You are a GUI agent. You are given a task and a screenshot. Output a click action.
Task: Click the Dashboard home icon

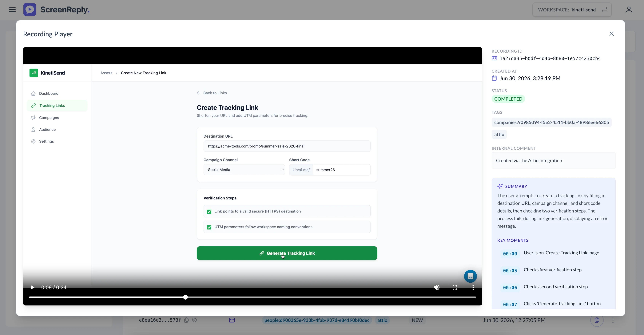(33, 93)
